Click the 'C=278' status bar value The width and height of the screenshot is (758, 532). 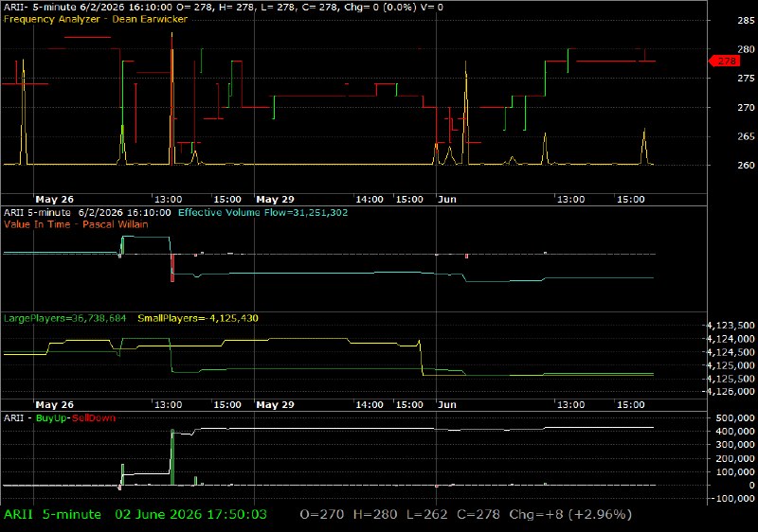click(x=478, y=514)
